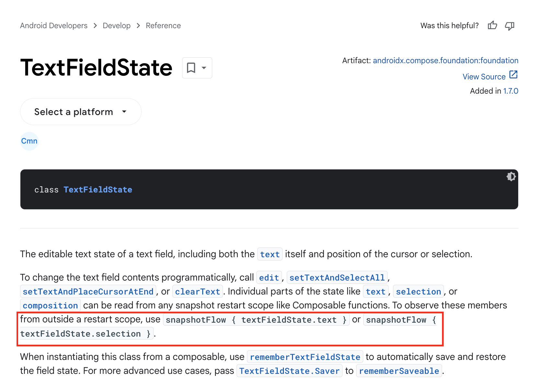The width and height of the screenshot is (536, 392).
Task: Click the TextFieldState.Saver link
Action: click(x=289, y=371)
